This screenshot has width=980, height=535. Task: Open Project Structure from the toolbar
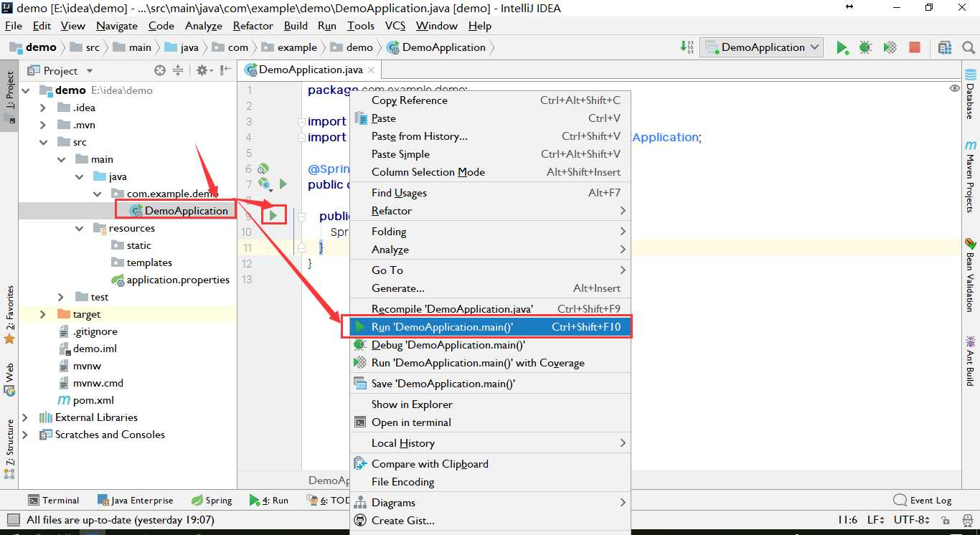coord(945,47)
